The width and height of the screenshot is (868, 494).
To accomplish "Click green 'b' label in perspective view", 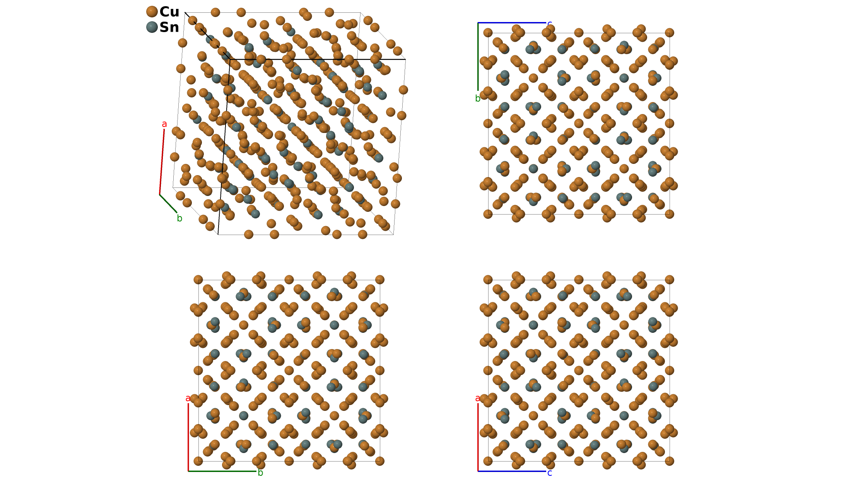I will click(179, 218).
